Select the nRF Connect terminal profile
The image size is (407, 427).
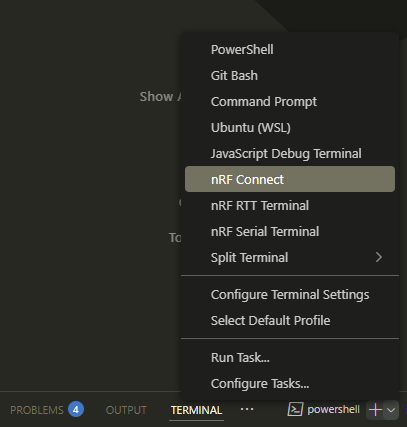tap(290, 179)
